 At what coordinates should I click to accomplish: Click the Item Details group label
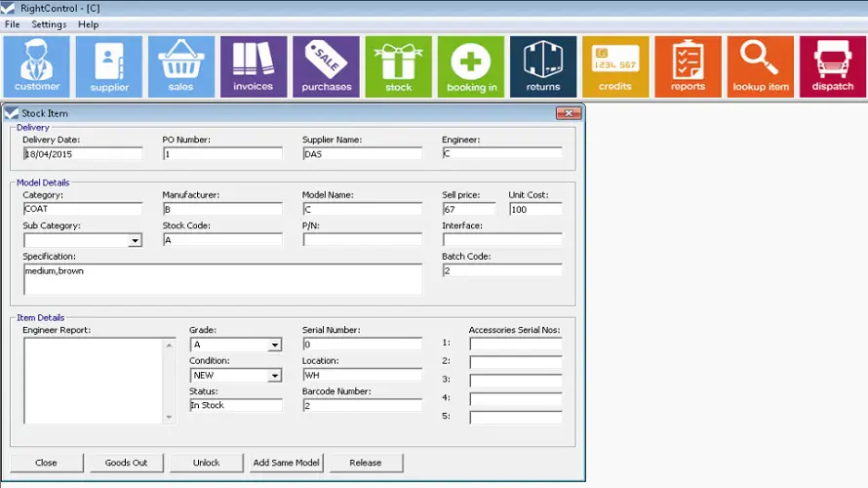pyautogui.click(x=40, y=318)
